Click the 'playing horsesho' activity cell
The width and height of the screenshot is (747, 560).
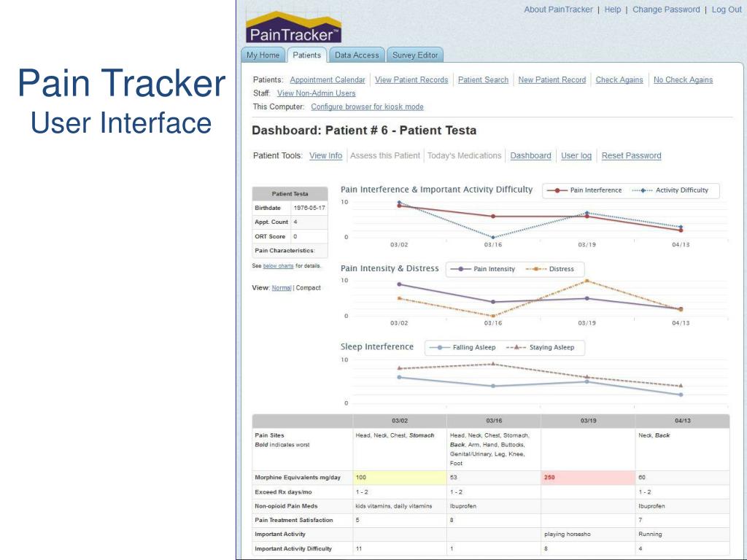pyautogui.click(x=589, y=534)
